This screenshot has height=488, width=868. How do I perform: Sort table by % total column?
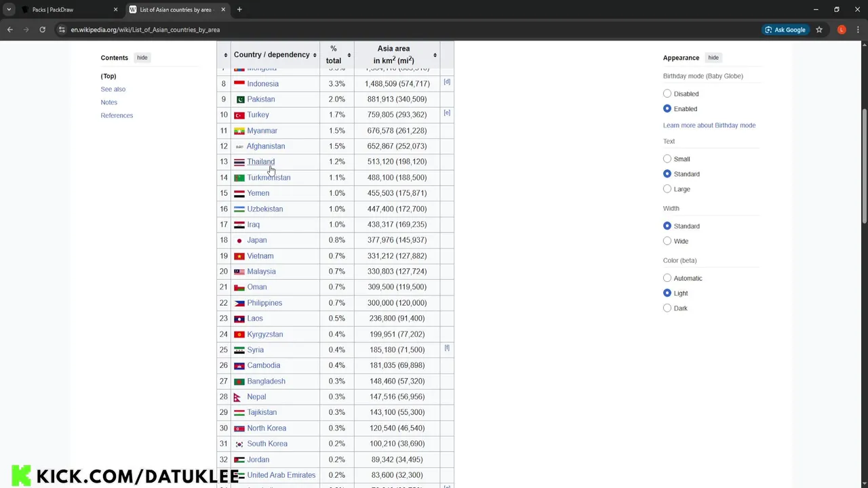[x=349, y=55]
